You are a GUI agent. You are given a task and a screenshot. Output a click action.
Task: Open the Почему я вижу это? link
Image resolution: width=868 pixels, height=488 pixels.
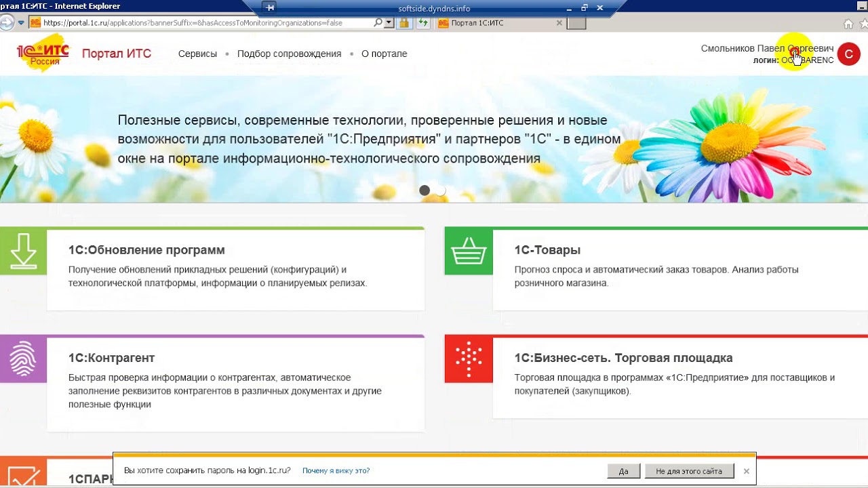point(336,470)
